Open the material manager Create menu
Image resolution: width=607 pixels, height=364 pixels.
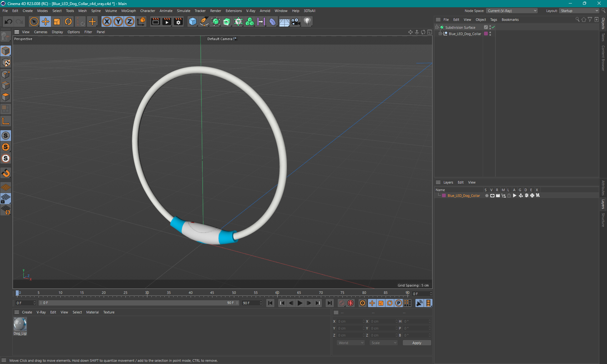tap(27, 312)
